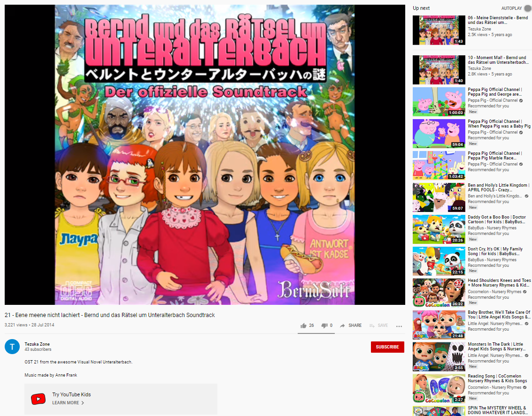Viewport: 532px width, 416px height.
Task: Click 'Try YouTube Kids' text
Action: [71, 394]
